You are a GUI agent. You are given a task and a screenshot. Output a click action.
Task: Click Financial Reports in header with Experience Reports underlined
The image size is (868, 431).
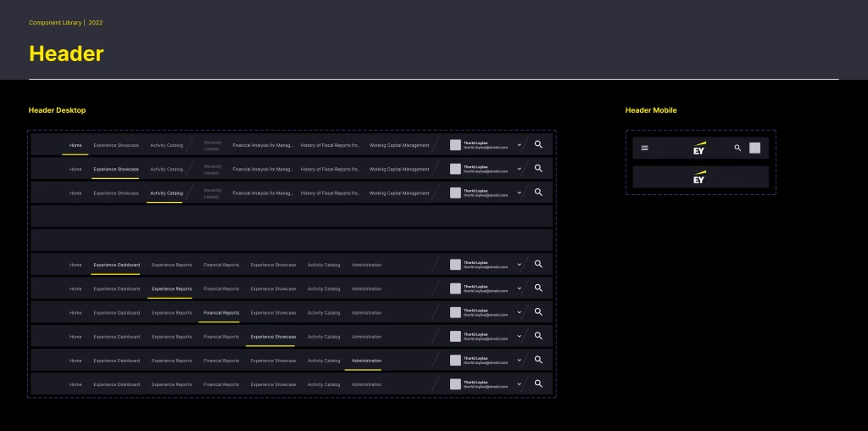point(221,288)
